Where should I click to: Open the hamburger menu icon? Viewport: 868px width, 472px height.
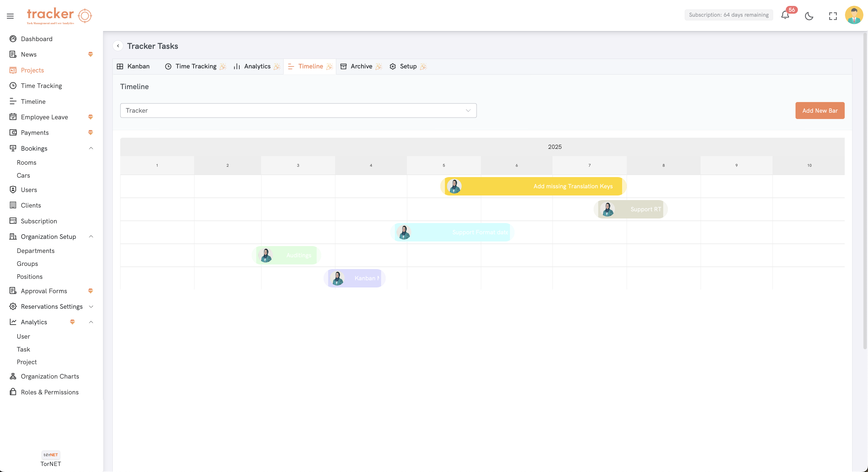10,16
